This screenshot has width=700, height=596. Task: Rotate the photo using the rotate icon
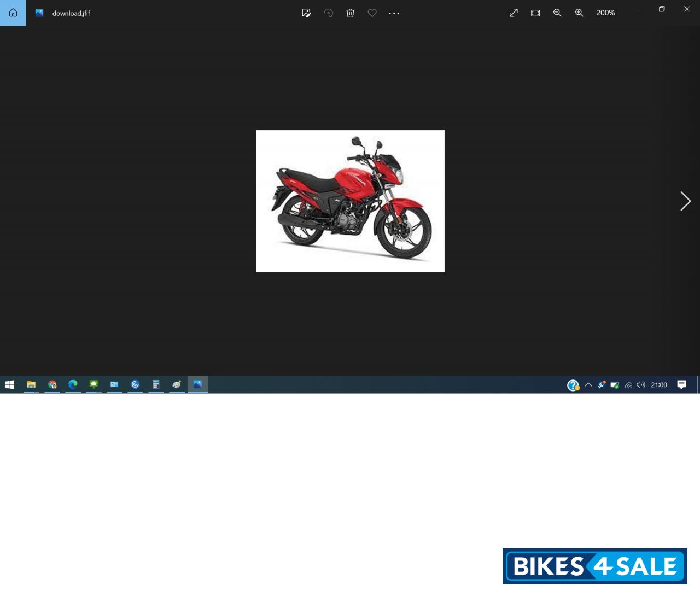[x=329, y=13]
